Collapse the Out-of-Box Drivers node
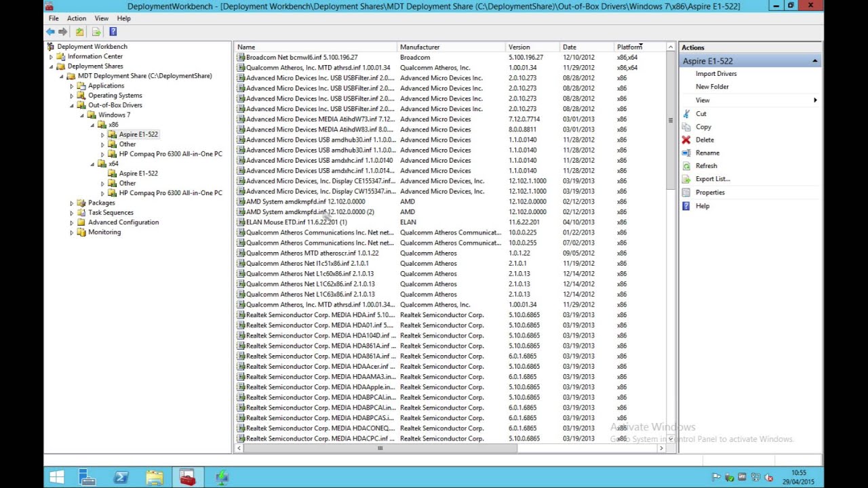This screenshot has width=868, height=488. [72, 106]
